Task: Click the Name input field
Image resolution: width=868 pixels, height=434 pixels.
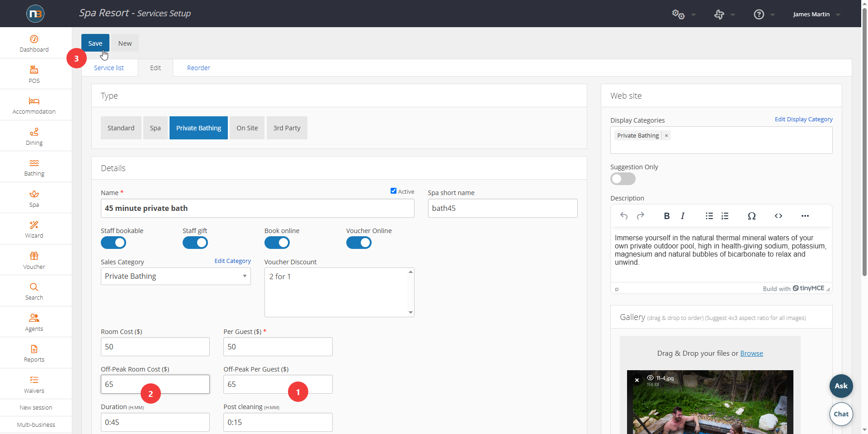Action: pos(258,208)
